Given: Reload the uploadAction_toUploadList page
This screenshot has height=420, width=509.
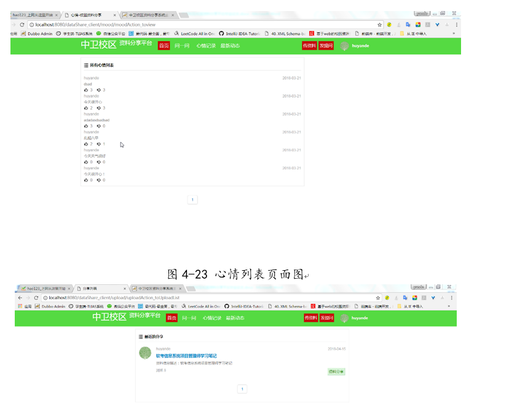Looking at the screenshot, I should click(x=36, y=298).
